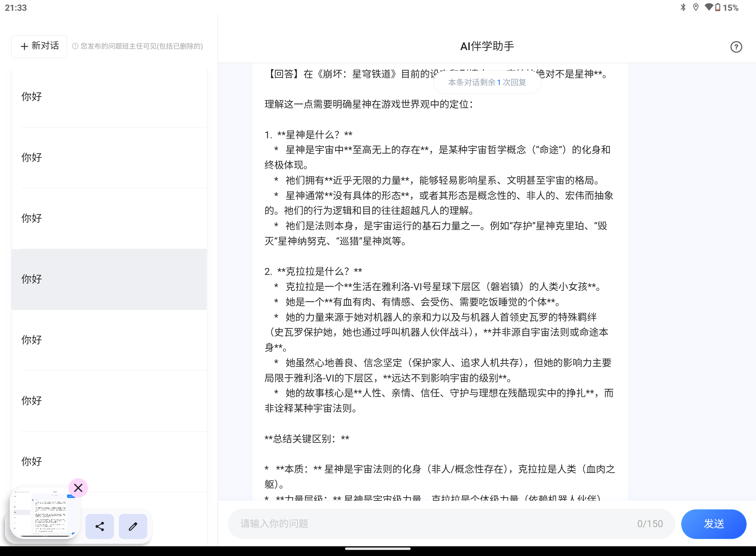Tap the 0/150 character counter
756x556 pixels.
point(650,524)
